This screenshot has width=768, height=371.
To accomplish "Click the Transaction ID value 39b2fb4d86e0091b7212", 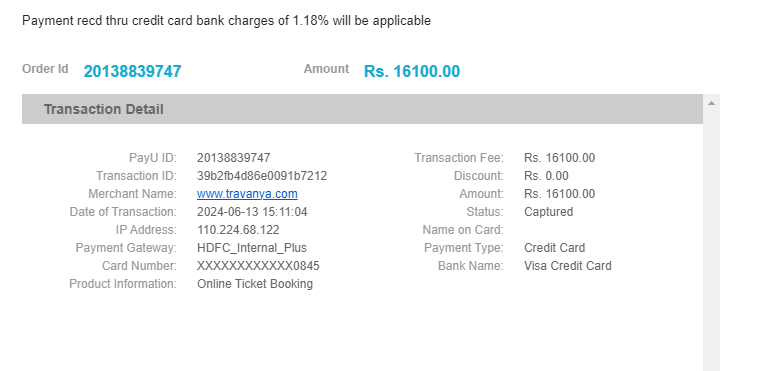I will coord(262,176).
